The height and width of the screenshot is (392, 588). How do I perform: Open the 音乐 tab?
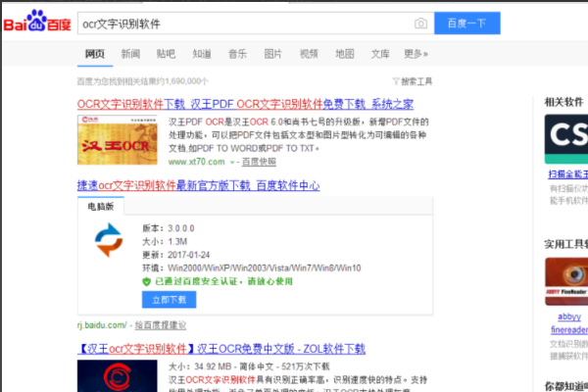[238, 54]
